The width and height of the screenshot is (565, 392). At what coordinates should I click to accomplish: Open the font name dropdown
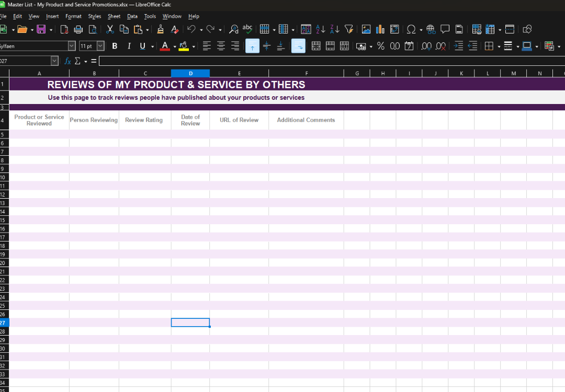click(x=72, y=46)
